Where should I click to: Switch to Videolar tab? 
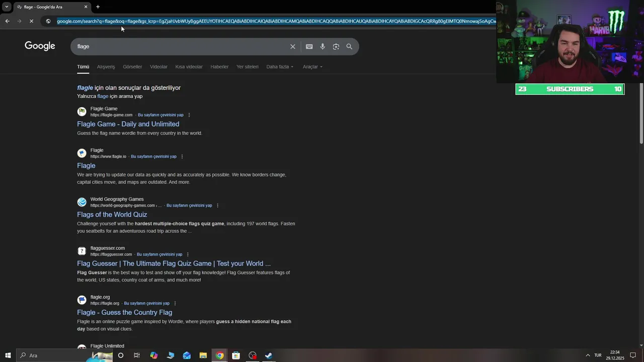click(x=158, y=66)
